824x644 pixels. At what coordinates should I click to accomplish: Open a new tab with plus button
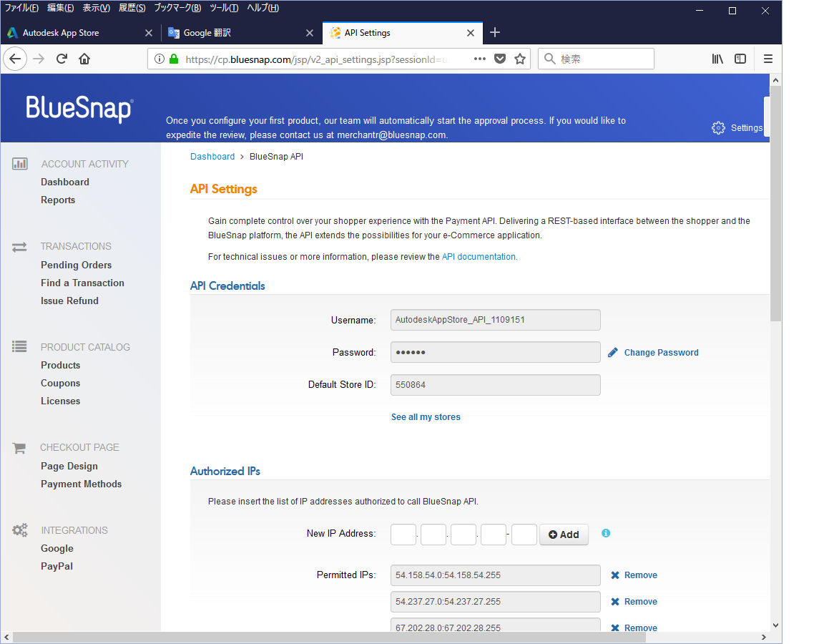pyautogui.click(x=494, y=33)
